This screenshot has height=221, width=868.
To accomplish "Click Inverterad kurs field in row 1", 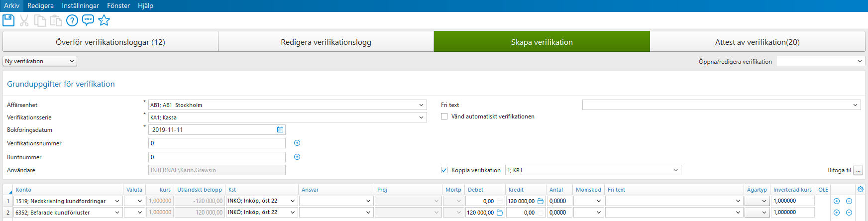I will click(793, 201).
